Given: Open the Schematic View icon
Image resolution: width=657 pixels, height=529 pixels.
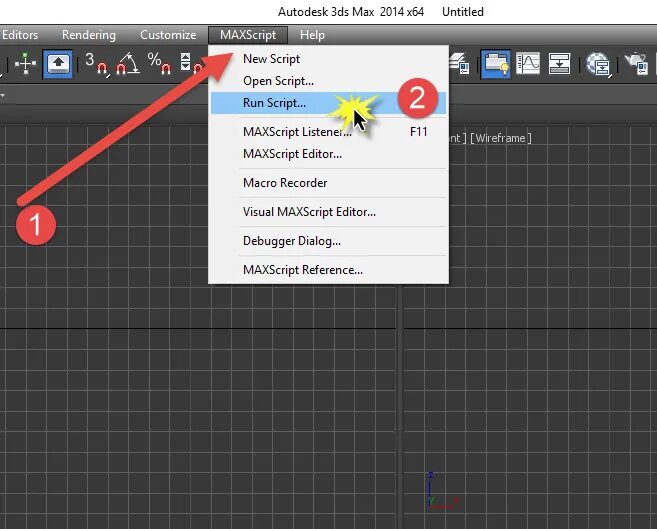Looking at the screenshot, I should 559,64.
